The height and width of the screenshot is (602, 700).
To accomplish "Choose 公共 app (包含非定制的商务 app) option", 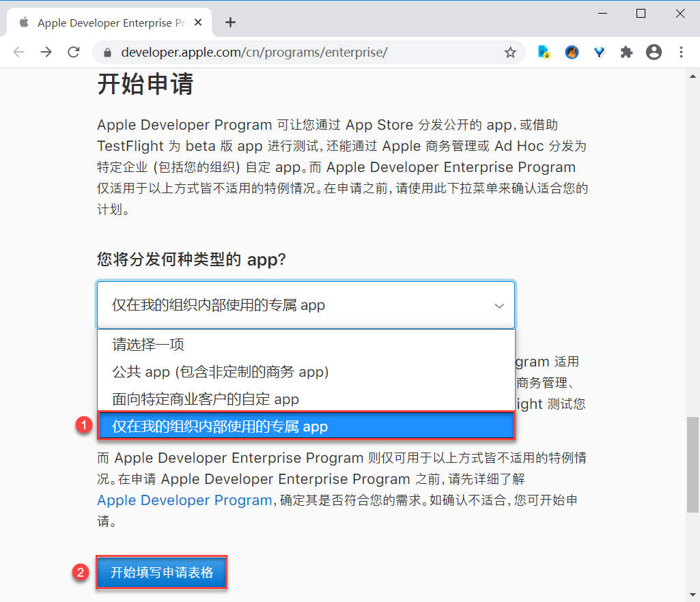I will click(x=306, y=372).
